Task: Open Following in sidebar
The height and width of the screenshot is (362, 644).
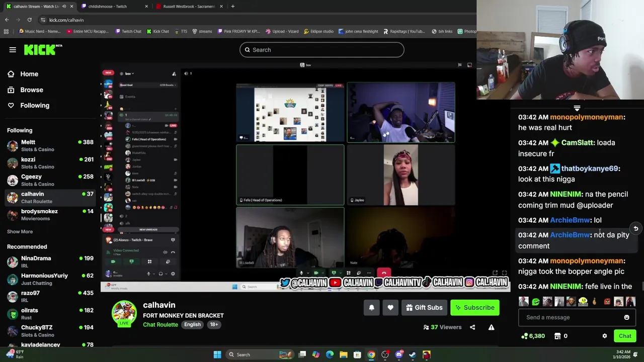Action: [x=28, y=106]
